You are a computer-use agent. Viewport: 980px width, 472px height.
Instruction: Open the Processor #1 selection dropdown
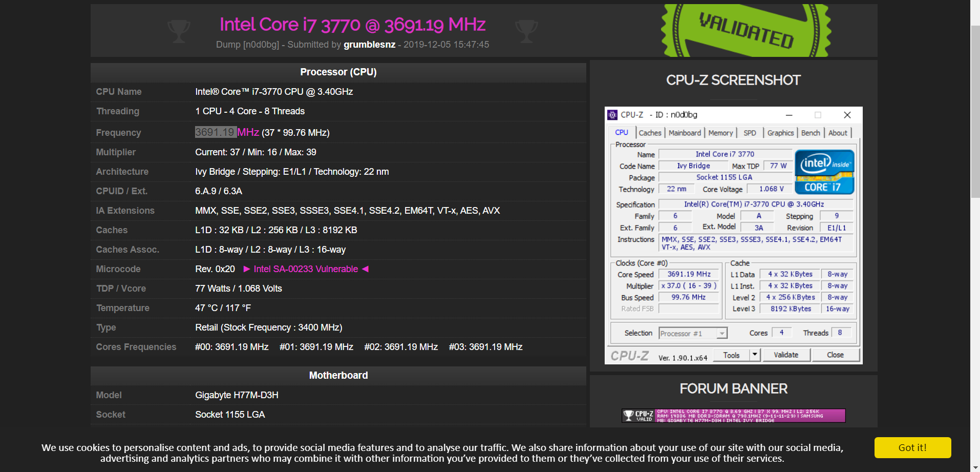(693, 334)
